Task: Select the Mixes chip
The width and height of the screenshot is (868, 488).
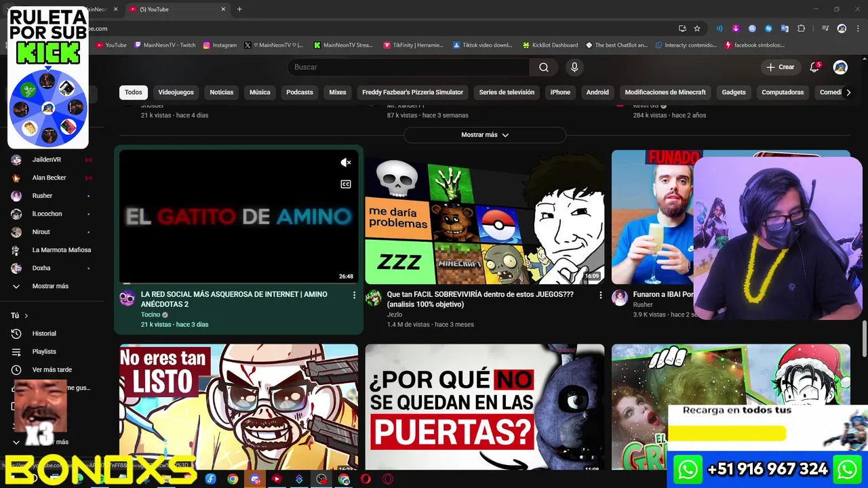Action: 338,92
